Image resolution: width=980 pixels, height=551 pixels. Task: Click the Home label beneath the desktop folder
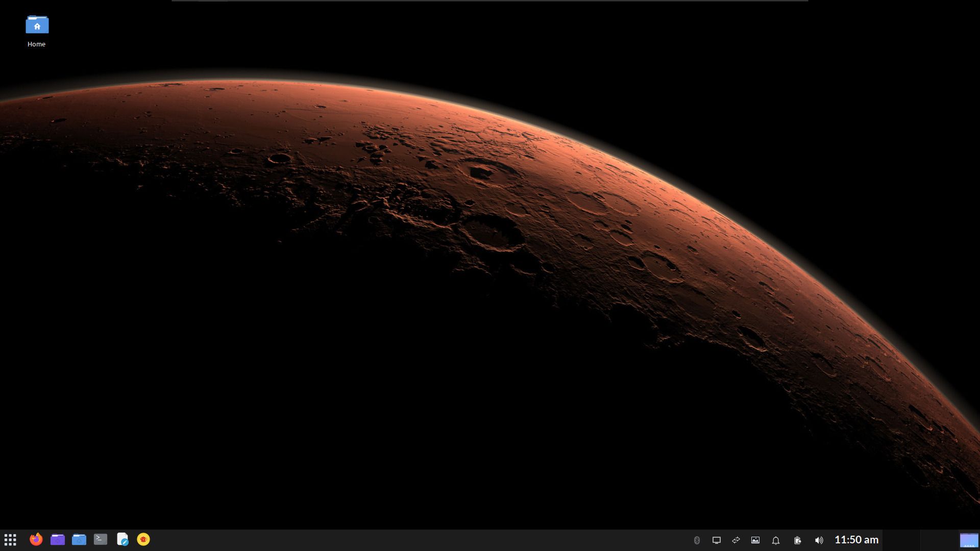tap(36, 44)
